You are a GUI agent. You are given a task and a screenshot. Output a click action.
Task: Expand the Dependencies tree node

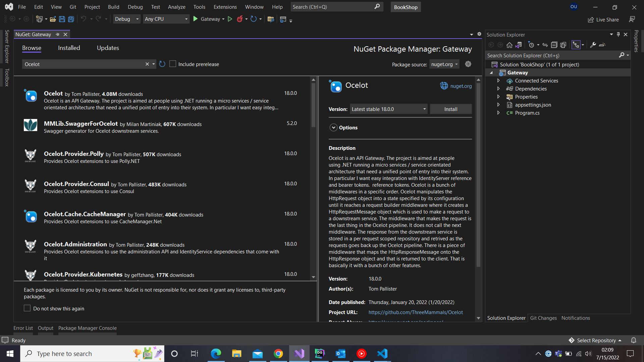click(498, 88)
